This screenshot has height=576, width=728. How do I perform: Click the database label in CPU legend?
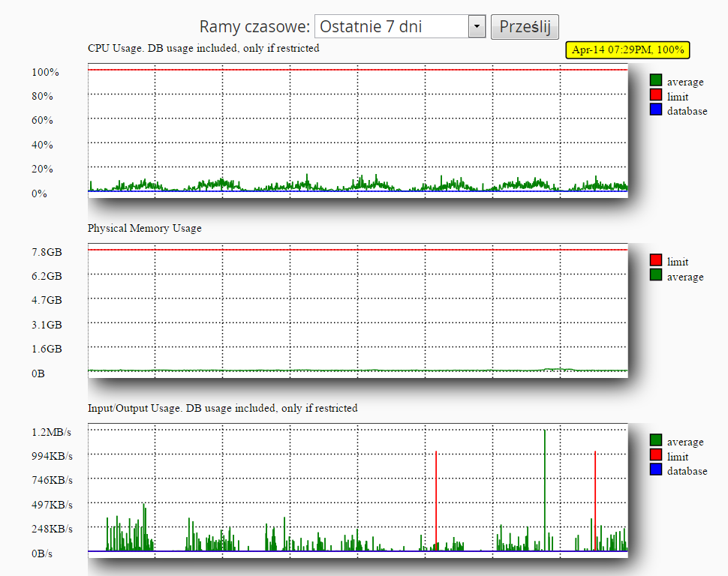(687, 112)
